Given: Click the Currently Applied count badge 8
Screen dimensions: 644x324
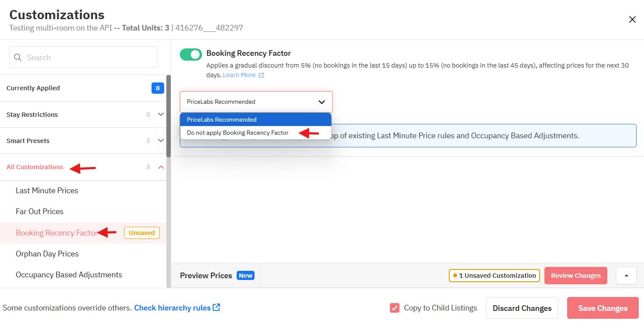Looking at the screenshot, I should coord(158,88).
